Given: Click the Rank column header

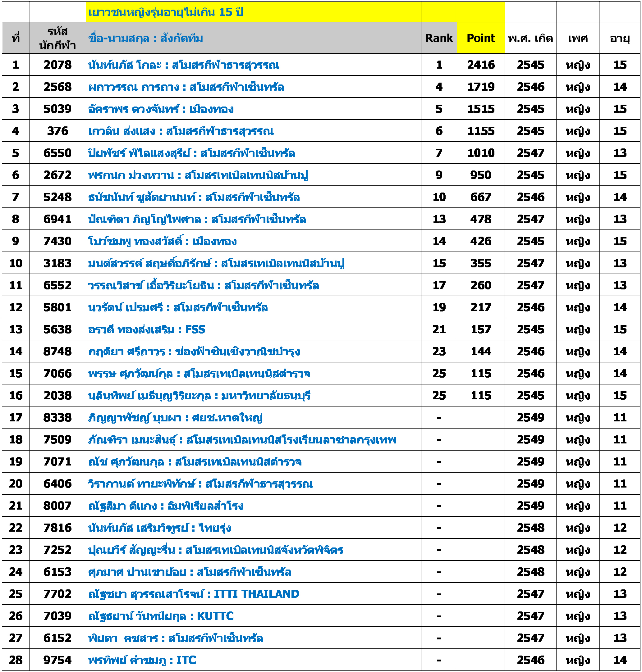Looking at the screenshot, I should tap(439, 38).
